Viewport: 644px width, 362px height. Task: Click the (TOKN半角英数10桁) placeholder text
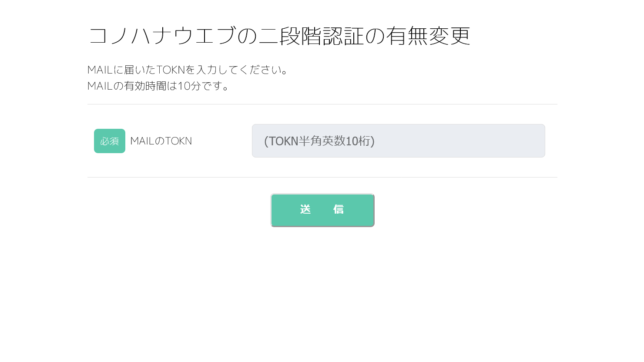[319, 141]
